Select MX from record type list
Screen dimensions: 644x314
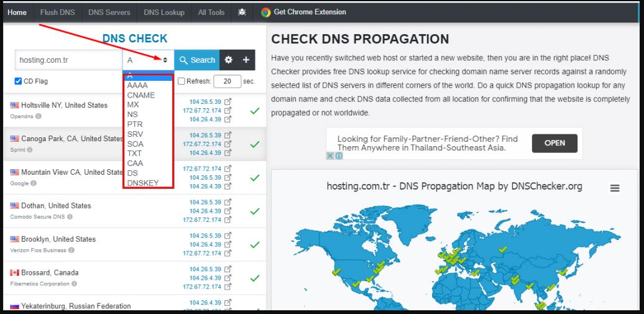pos(133,104)
